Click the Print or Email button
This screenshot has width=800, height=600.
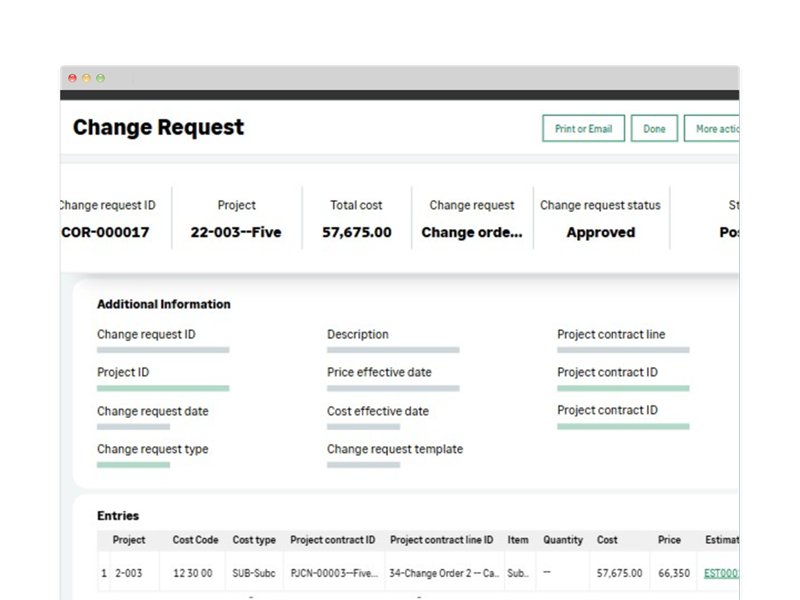[x=583, y=129]
